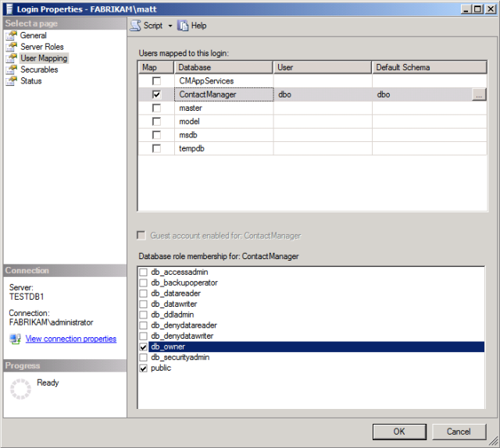
Task: Open default schema browse ellipsis button
Action: 479,94
